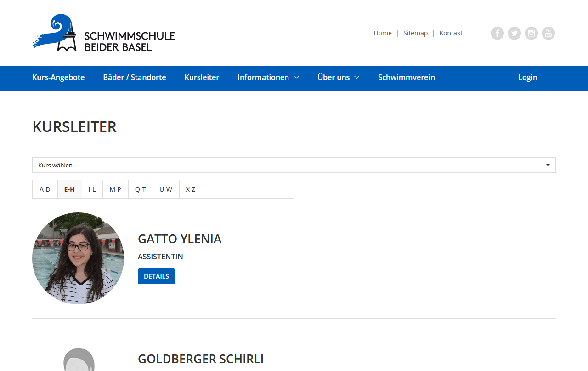Select the U-W letter tab
The height and width of the screenshot is (371, 588).
click(166, 189)
